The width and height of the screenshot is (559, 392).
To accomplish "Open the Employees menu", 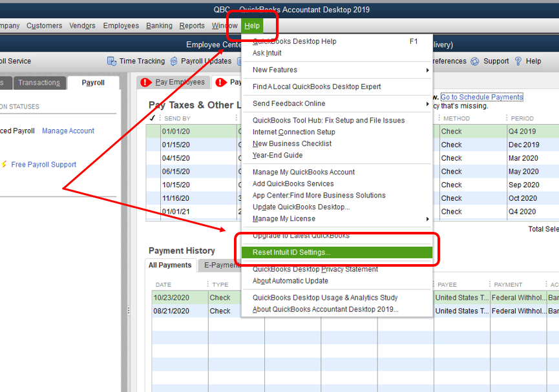I will [121, 26].
